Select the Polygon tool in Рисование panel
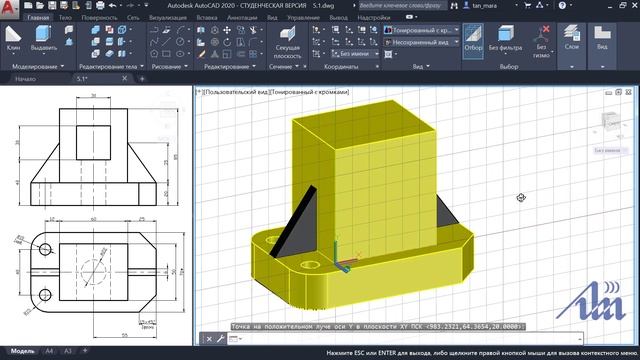 pyautogui.click(x=154, y=53)
